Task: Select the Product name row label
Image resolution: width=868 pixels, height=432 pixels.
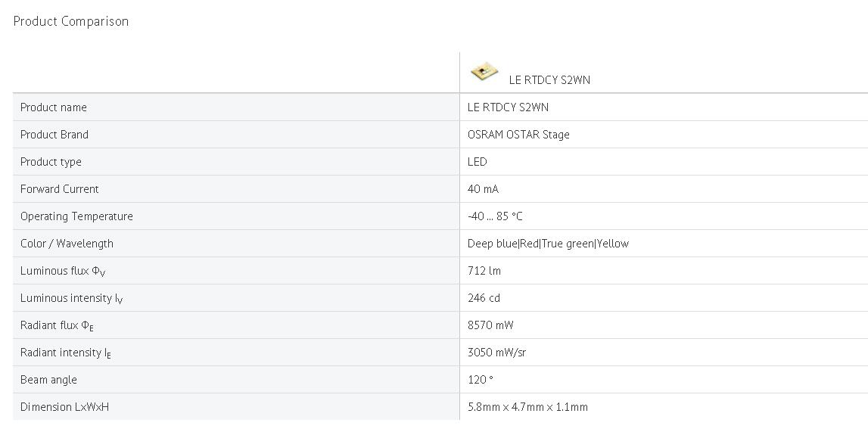Action: [x=54, y=107]
